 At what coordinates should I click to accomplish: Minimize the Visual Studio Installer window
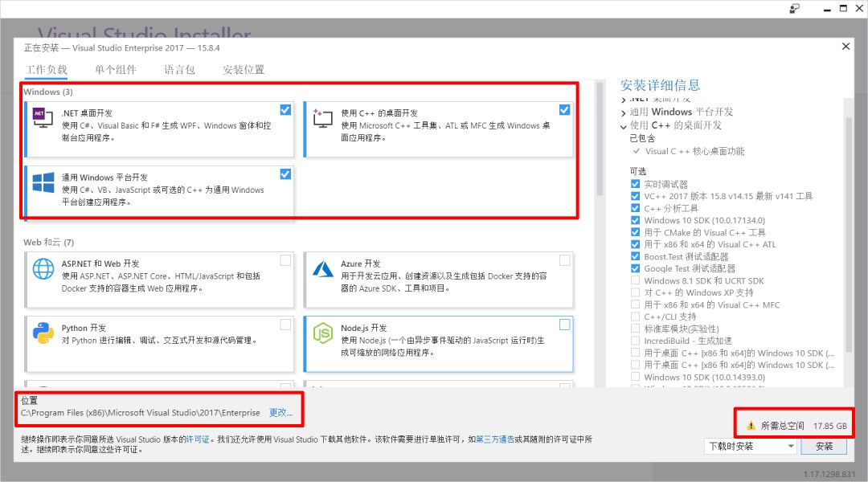pyautogui.click(x=827, y=8)
